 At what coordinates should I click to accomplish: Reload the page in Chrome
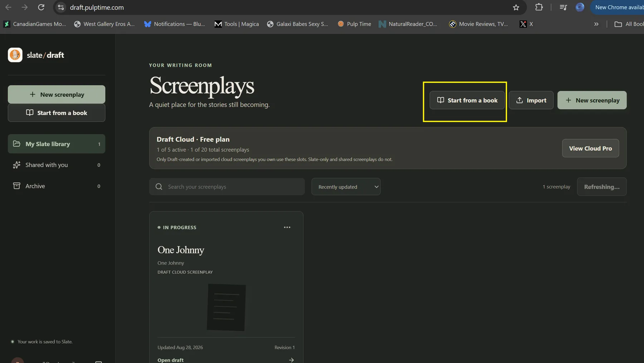coord(41,7)
